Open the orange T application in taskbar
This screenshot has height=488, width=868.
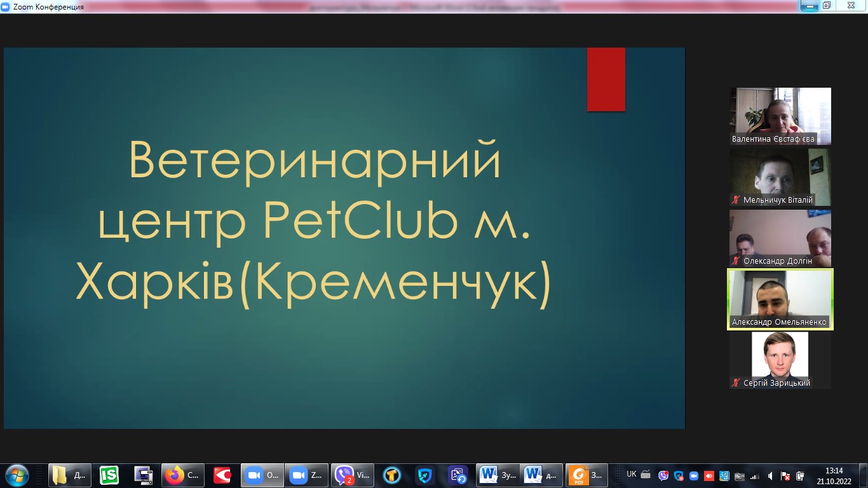[x=391, y=475]
